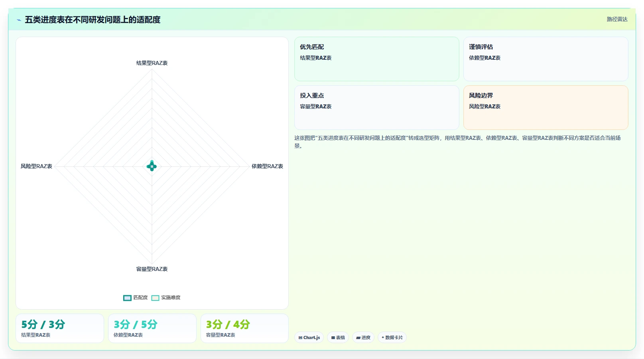Click the 3分 / 5分 score card
Image resolution: width=644 pixels, height=359 pixels.
[x=152, y=328]
